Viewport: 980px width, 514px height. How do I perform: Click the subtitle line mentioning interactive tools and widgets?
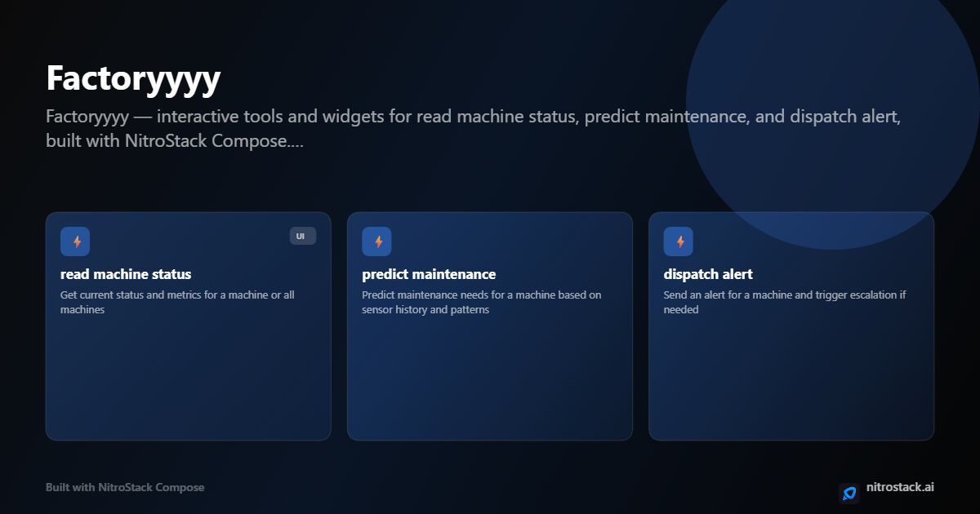click(x=474, y=117)
